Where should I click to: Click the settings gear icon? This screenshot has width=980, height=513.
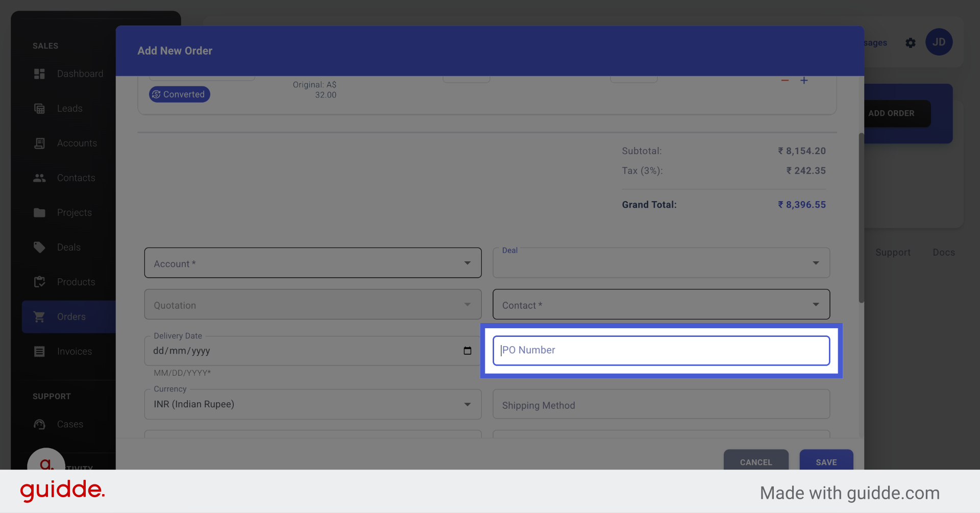point(911,43)
